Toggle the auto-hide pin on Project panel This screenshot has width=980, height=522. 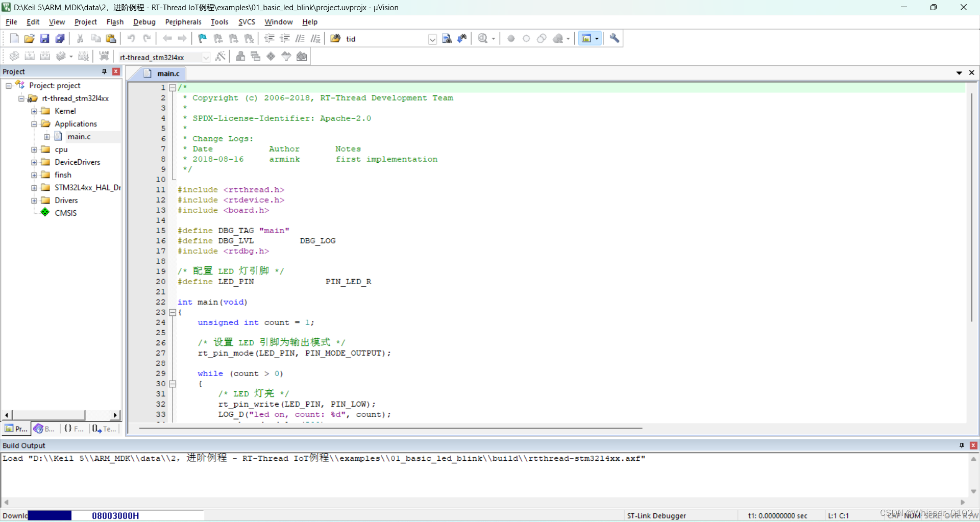[104, 71]
